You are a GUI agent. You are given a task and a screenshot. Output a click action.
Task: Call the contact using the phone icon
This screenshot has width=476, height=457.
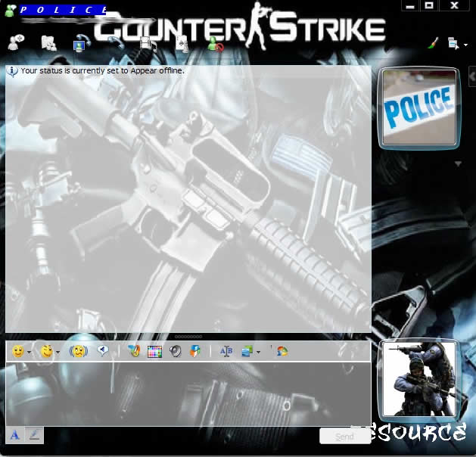[x=116, y=43]
